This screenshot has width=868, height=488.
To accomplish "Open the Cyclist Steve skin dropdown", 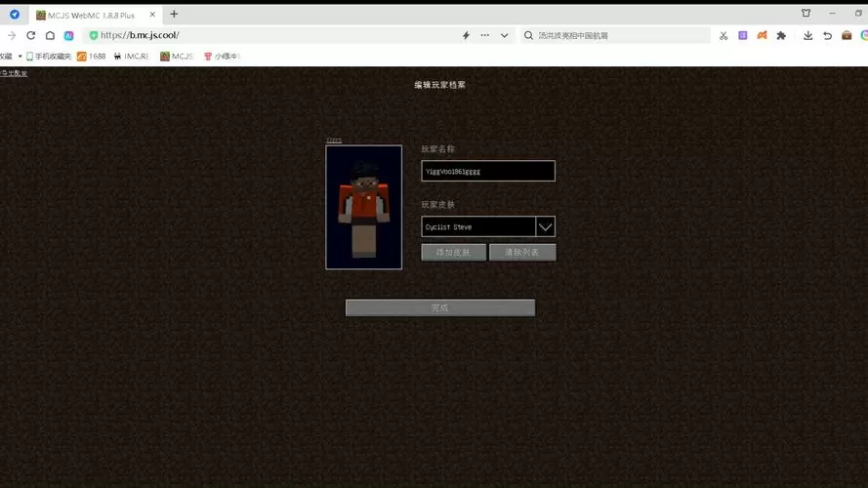I will pos(478,226).
